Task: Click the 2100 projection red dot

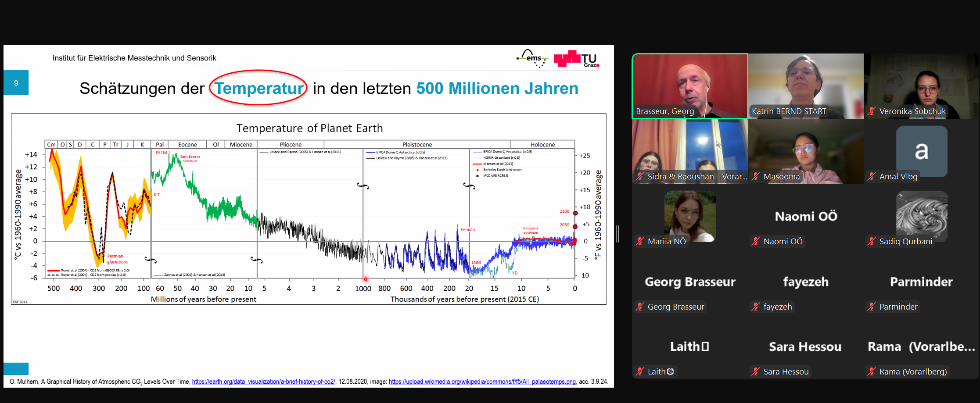Action: click(575, 213)
